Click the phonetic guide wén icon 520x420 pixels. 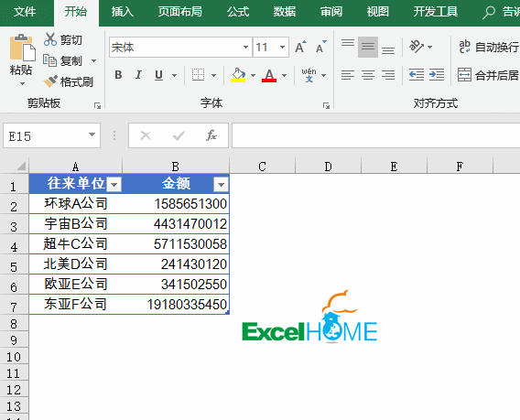[x=309, y=75]
